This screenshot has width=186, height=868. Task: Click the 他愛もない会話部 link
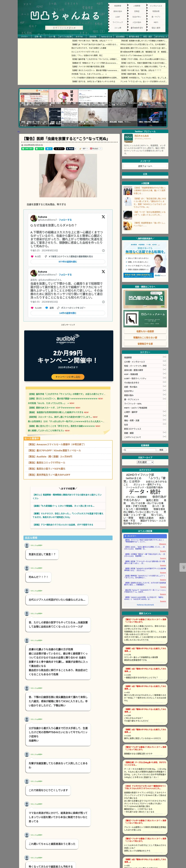pyautogui.click(x=145, y=332)
